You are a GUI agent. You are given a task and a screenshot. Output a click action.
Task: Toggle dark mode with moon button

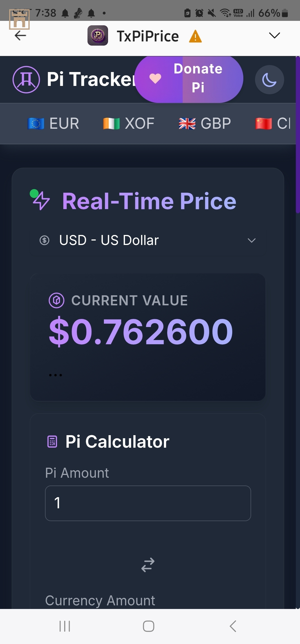pyautogui.click(x=269, y=80)
